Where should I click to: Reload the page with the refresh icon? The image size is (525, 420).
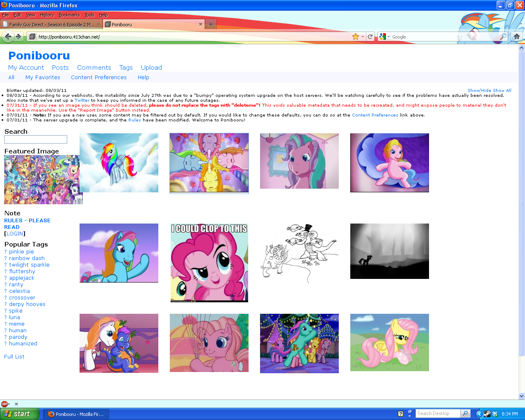(x=370, y=37)
